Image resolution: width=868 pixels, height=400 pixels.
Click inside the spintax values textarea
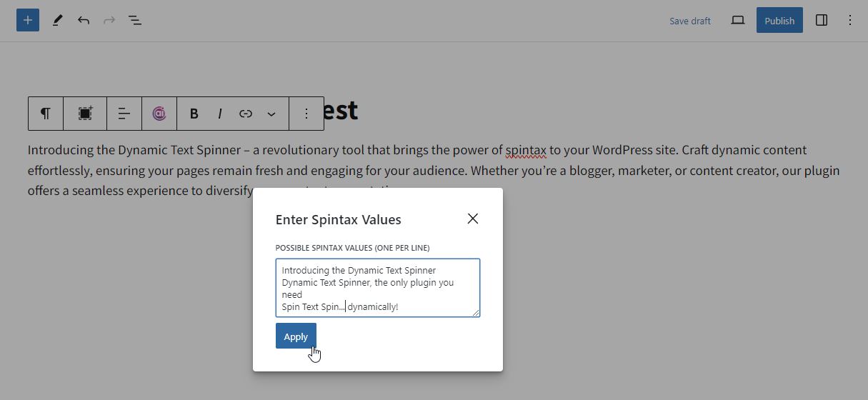[377, 287]
